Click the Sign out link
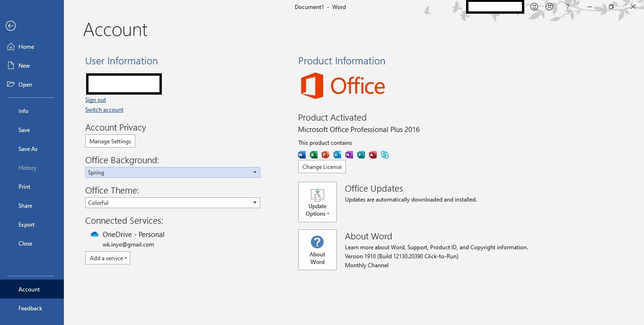 pos(96,100)
